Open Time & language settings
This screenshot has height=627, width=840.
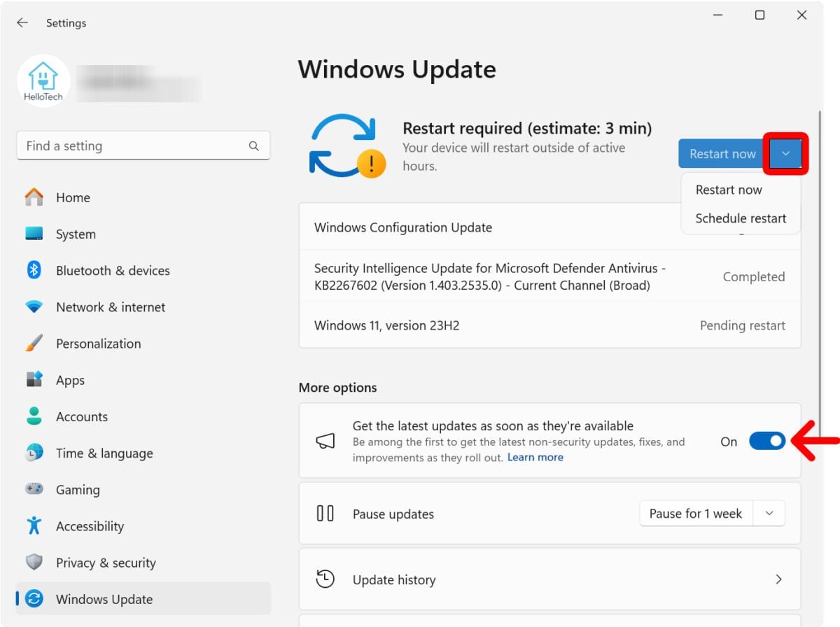[104, 453]
